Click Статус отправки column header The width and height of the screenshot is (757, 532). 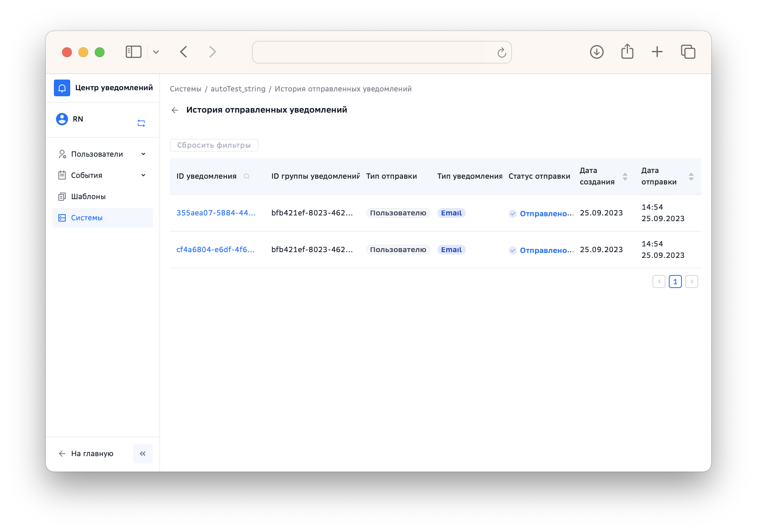539,176
